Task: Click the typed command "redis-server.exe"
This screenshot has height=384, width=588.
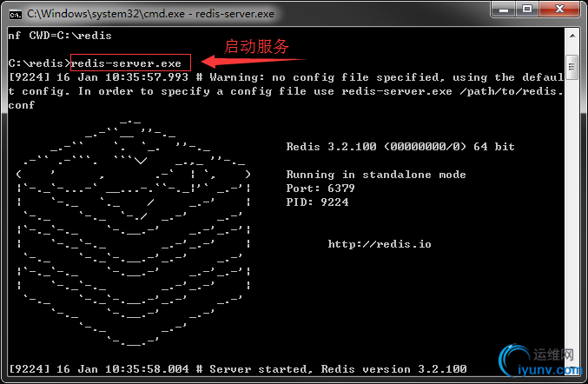Action: tap(126, 63)
